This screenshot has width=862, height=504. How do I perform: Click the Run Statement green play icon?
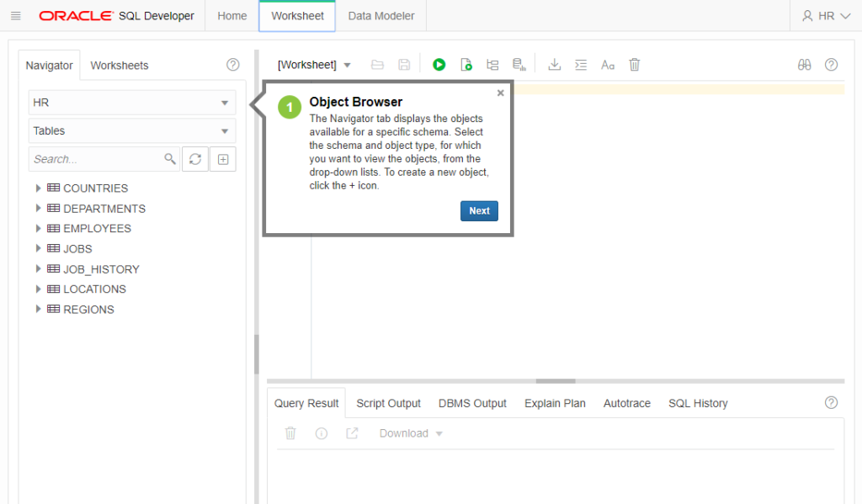tap(439, 65)
